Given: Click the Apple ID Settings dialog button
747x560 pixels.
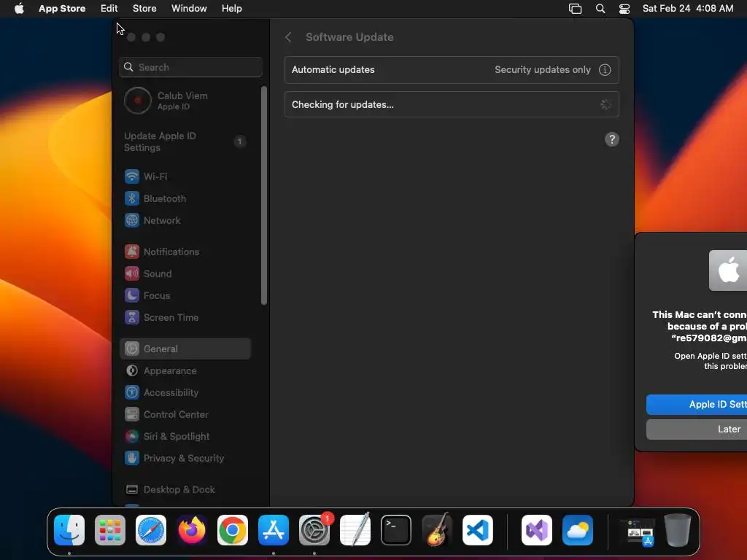Looking at the screenshot, I should [697, 405].
